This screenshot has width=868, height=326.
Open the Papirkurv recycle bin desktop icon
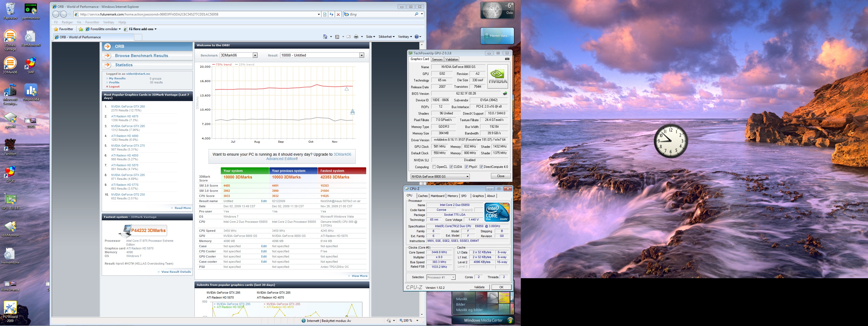10,11
